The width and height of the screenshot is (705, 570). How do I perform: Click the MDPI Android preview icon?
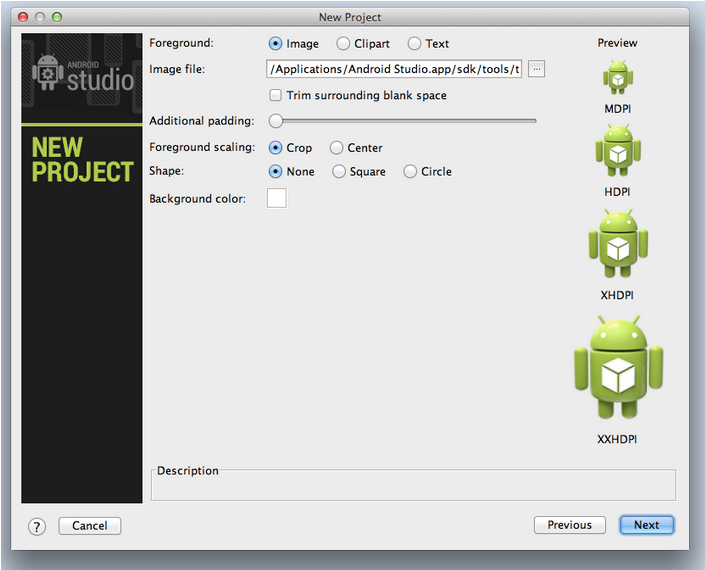[618, 76]
